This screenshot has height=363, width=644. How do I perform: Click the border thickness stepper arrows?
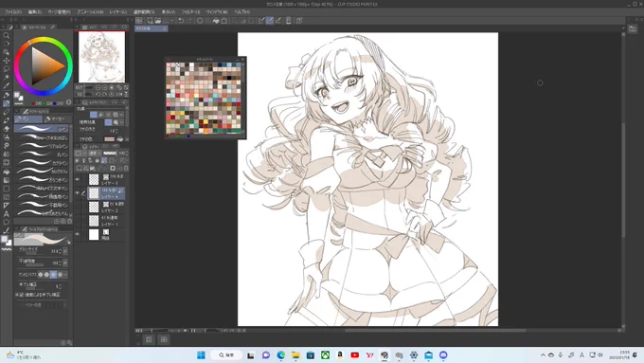[116, 131]
